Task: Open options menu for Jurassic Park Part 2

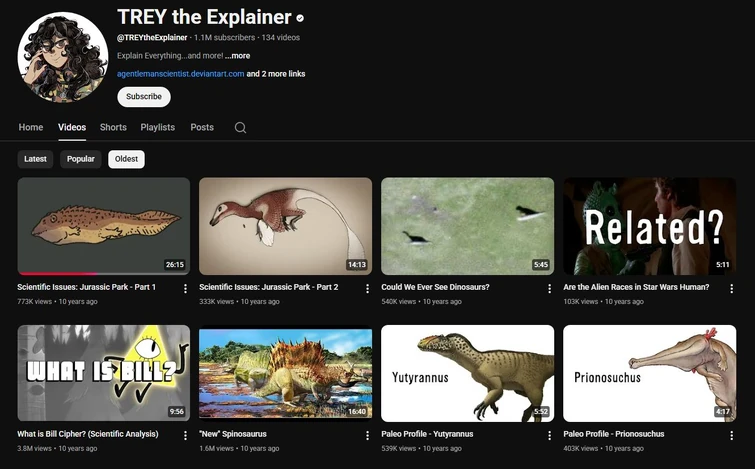Action: click(367, 288)
